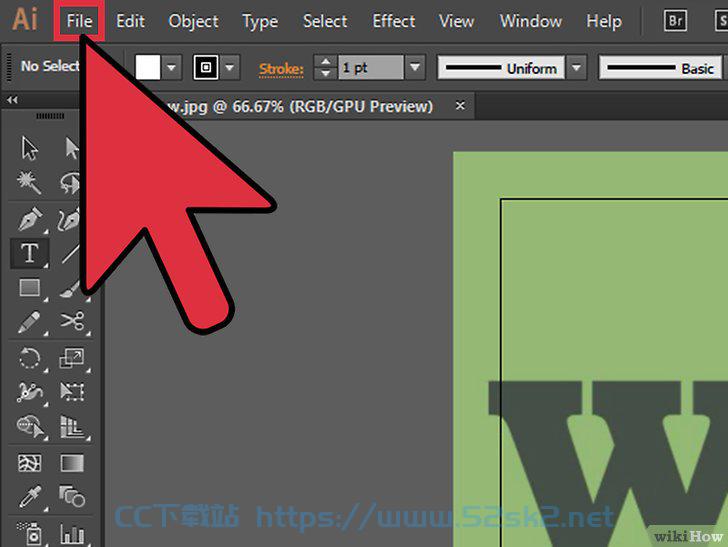728x547 pixels.
Task: Select the Scale tool
Action: coord(72,358)
